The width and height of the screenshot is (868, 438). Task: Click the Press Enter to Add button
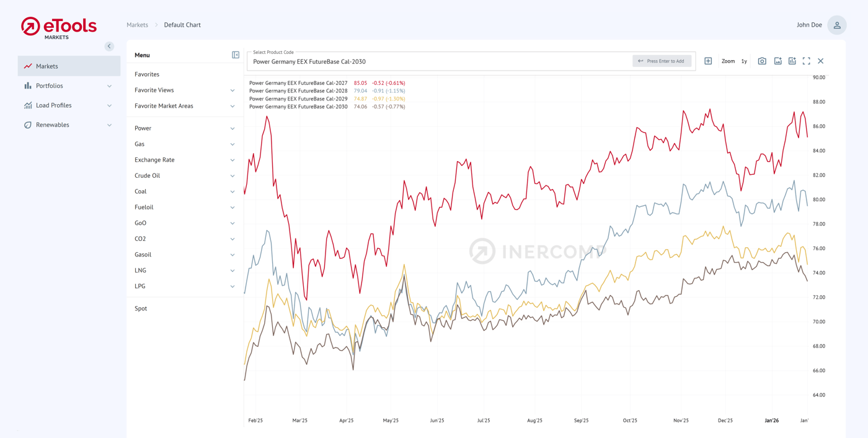point(662,61)
